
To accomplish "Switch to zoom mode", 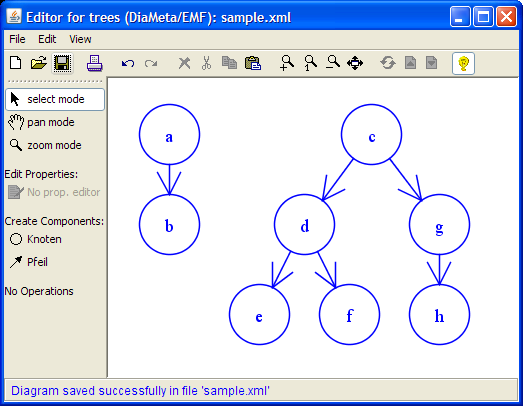I will point(45,145).
